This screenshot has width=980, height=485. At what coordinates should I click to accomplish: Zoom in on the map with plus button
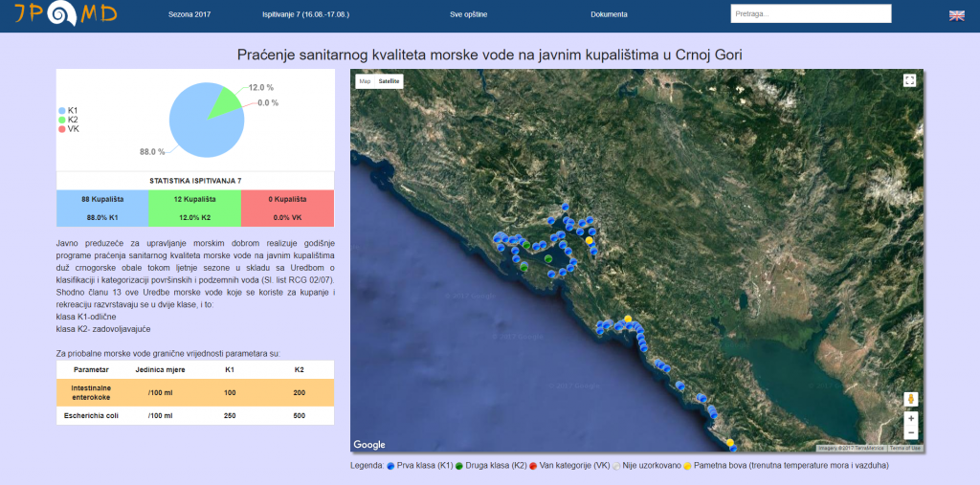[911, 418]
